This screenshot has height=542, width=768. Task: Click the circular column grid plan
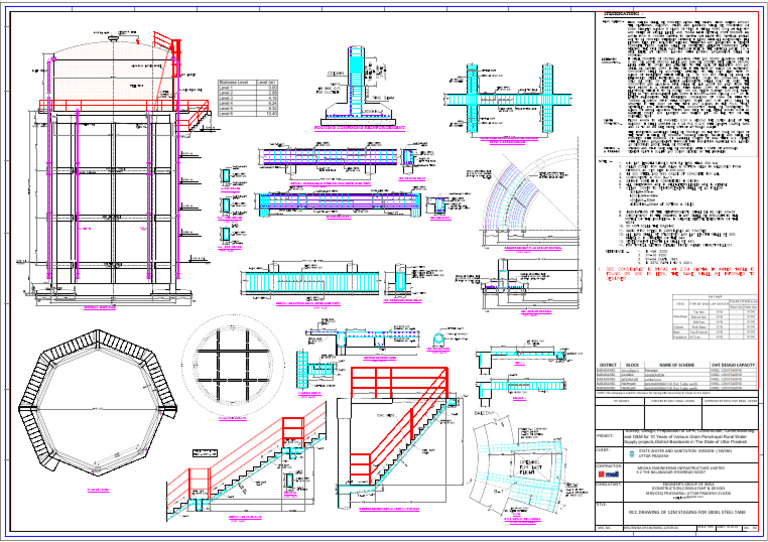pos(233,365)
